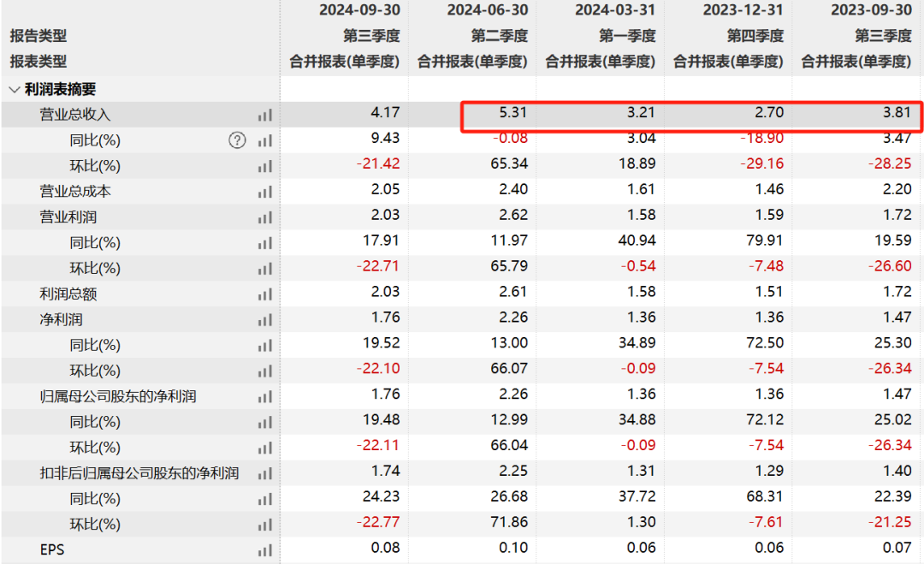Open chart icon for 环比(%) row showing -22.77
The width and height of the screenshot is (924, 564).
click(265, 525)
